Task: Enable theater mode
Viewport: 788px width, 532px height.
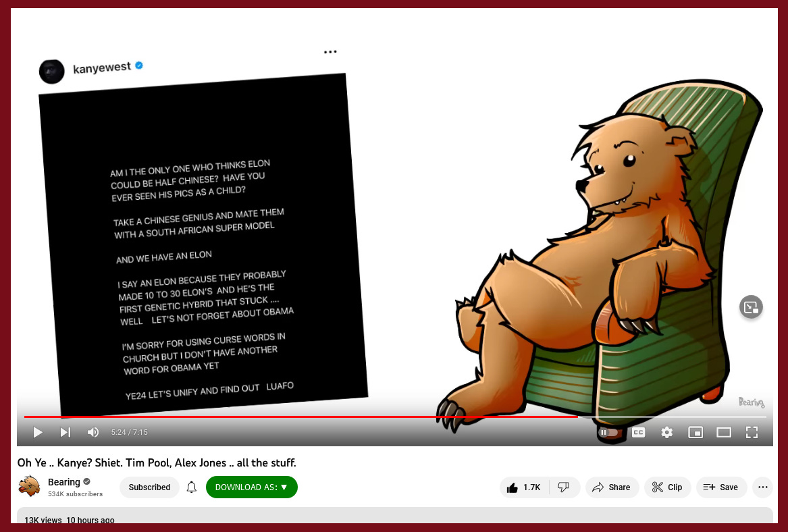Action: [724, 432]
